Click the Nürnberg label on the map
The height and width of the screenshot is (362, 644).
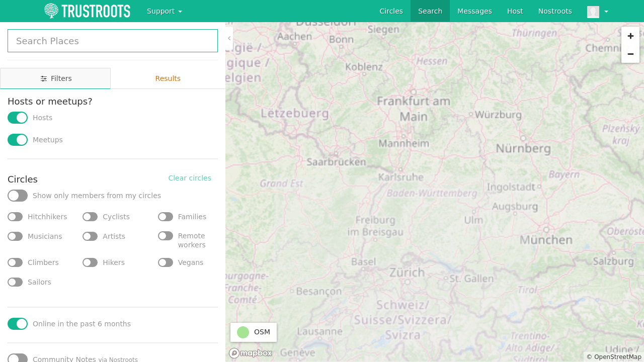(523, 148)
